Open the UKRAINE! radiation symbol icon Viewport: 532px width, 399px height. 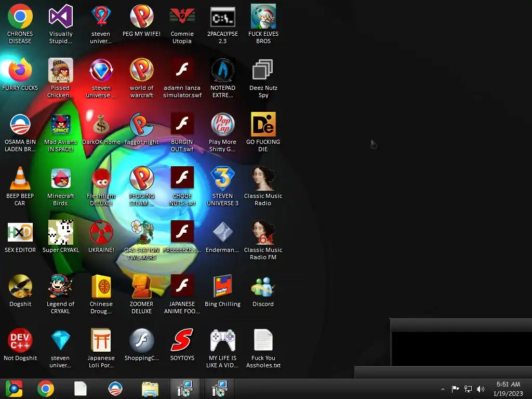(101, 232)
